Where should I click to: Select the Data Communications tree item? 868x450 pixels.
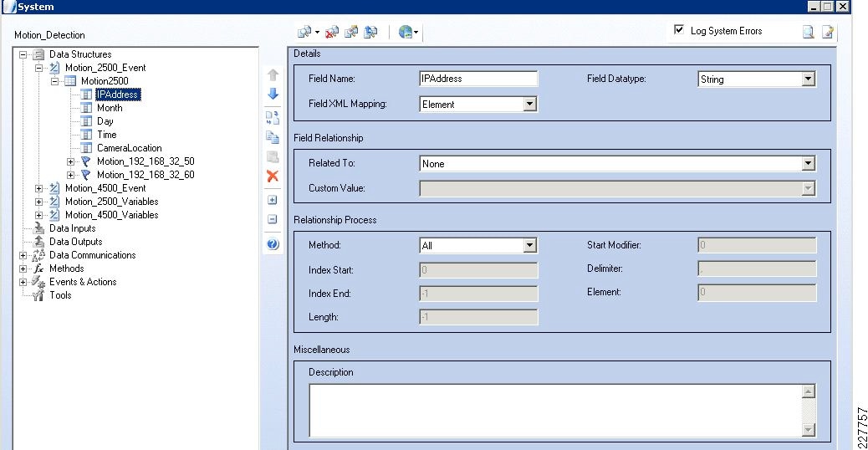point(93,255)
